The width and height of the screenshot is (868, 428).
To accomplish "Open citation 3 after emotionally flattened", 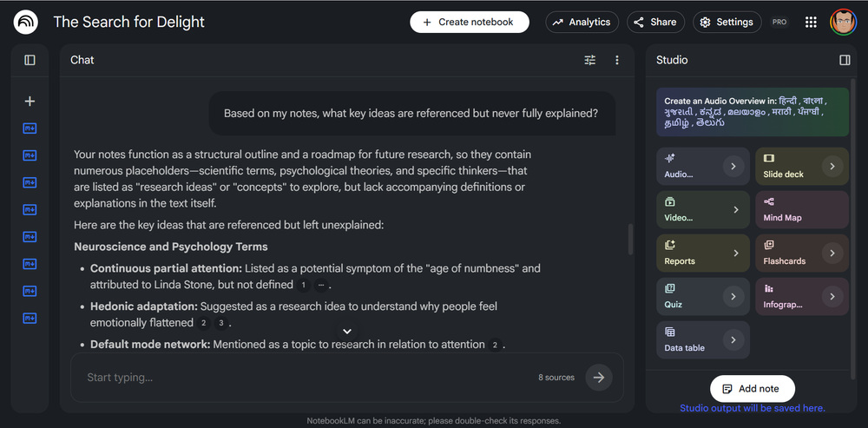I will pos(220,323).
